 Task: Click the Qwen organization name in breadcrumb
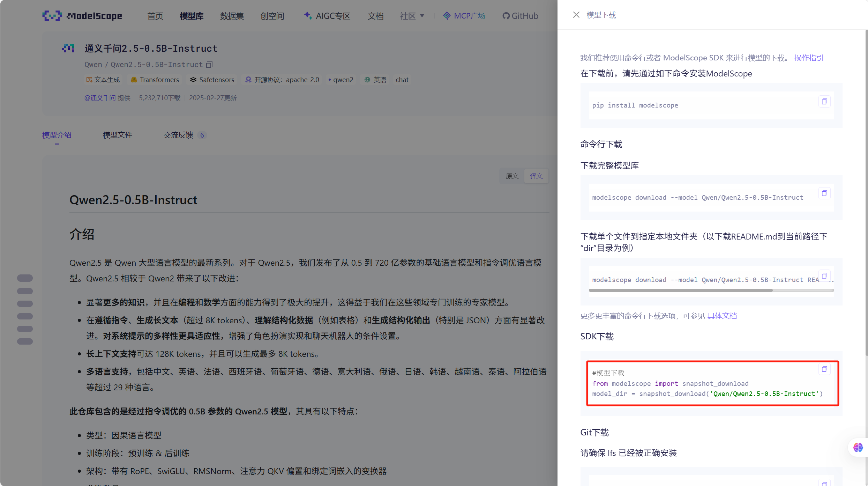93,65
